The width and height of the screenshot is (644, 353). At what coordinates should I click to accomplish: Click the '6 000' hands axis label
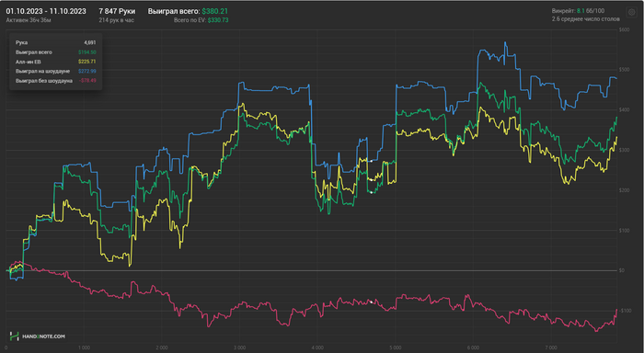click(473, 347)
